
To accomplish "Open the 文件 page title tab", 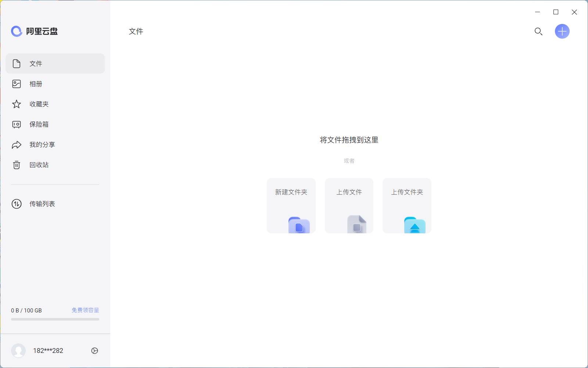I will point(136,31).
